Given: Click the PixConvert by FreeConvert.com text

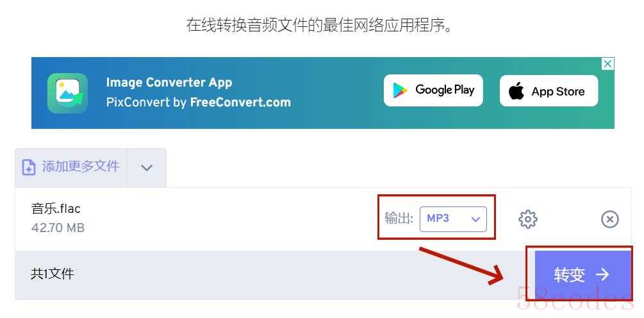Looking at the screenshot, I should click(199, 102).
